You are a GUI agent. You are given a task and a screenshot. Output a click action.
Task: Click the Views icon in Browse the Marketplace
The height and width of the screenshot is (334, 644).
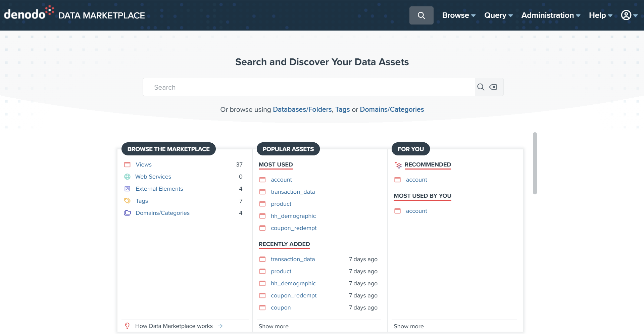[x=127, y=164]
